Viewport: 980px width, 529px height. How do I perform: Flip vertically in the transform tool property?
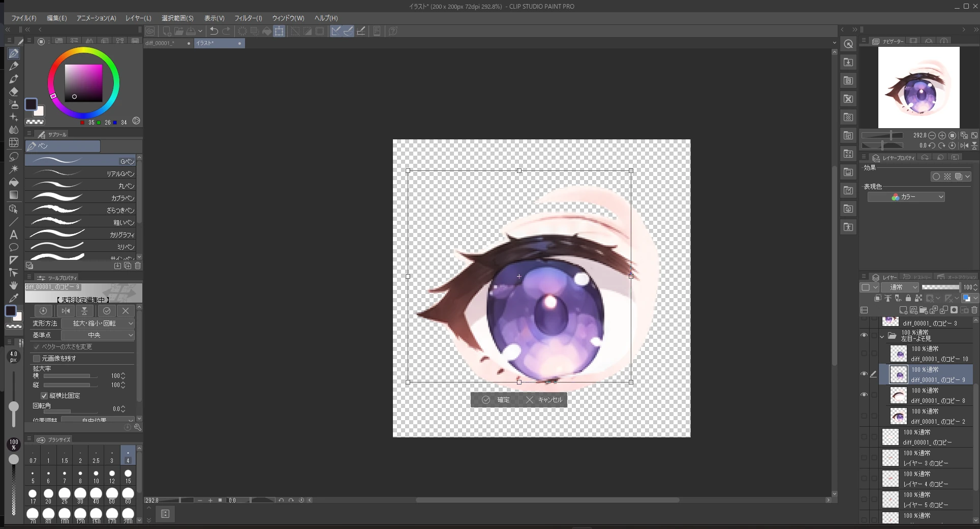click(84, 311)
